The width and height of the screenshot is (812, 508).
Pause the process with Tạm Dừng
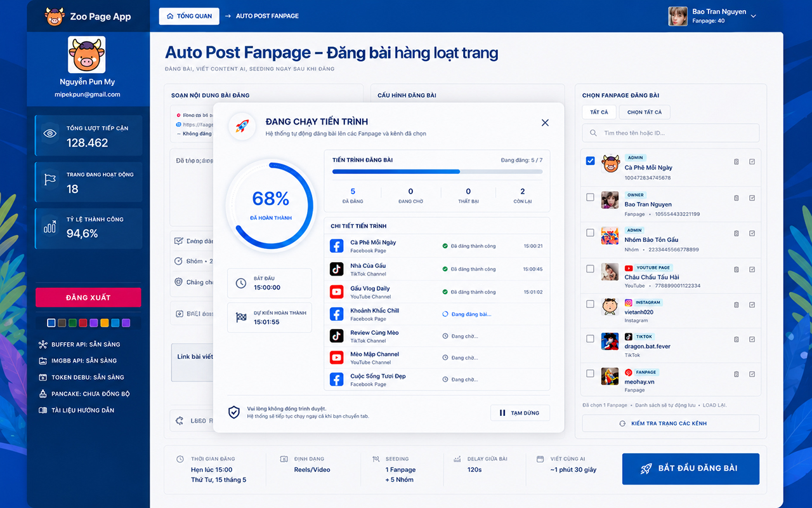pyautogui.click(x=520, y=413)
